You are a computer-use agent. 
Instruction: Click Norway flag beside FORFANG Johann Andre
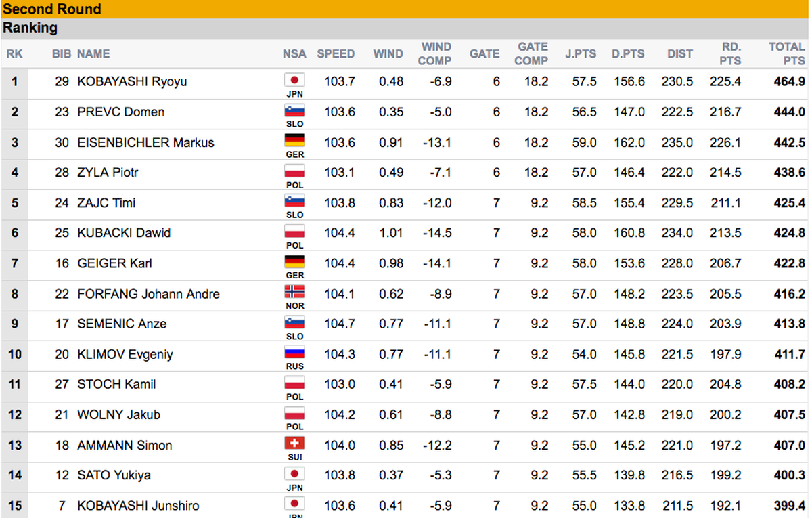click(x=294, y=292)
